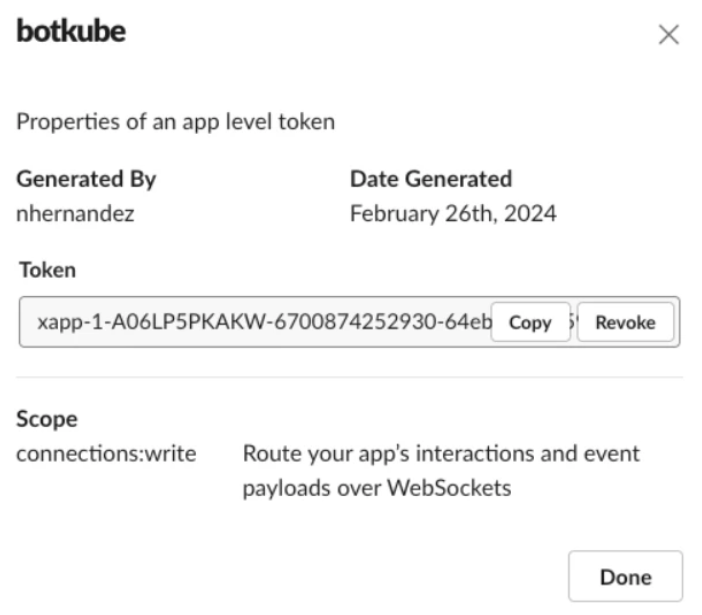Click the 'Route your app's interactions' description line
The image size is (702, 615).
pyautogui.click(x=441, y=455)
